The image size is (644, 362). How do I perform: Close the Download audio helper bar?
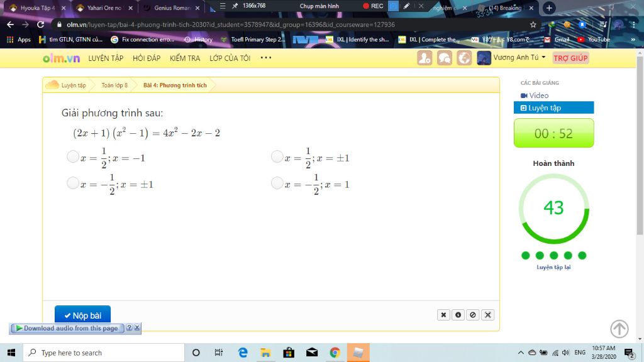click(137, 328)
